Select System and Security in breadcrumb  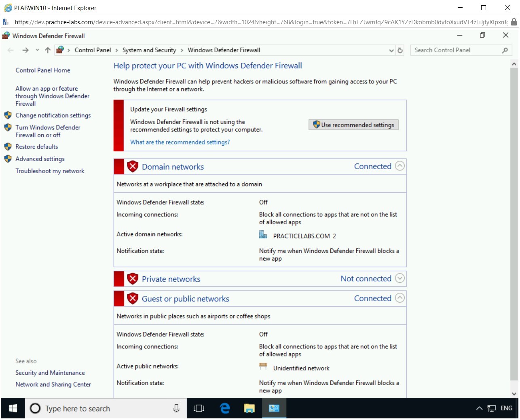[149, 50]
